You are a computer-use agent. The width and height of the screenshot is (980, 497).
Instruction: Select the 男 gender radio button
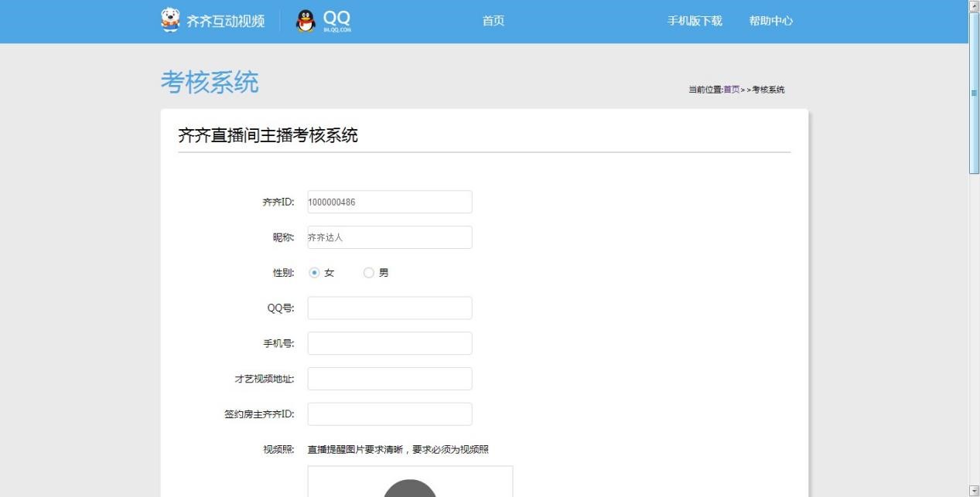pyautogui.click(x=368, y=273)
